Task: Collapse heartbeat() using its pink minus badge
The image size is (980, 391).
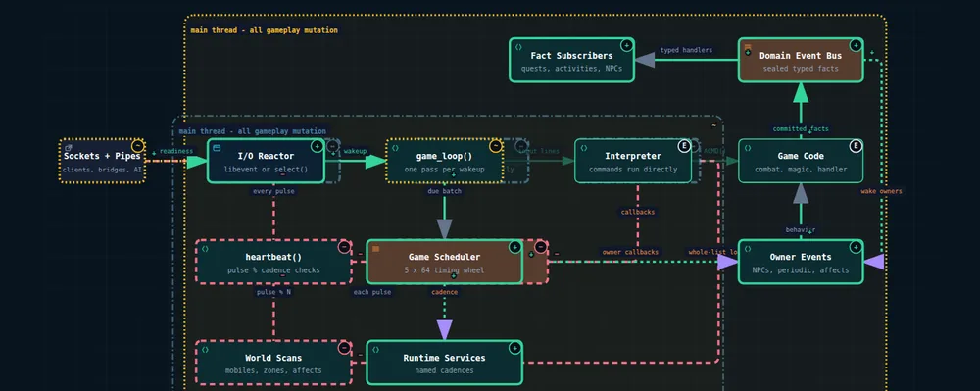Action: tap(344, 247)
